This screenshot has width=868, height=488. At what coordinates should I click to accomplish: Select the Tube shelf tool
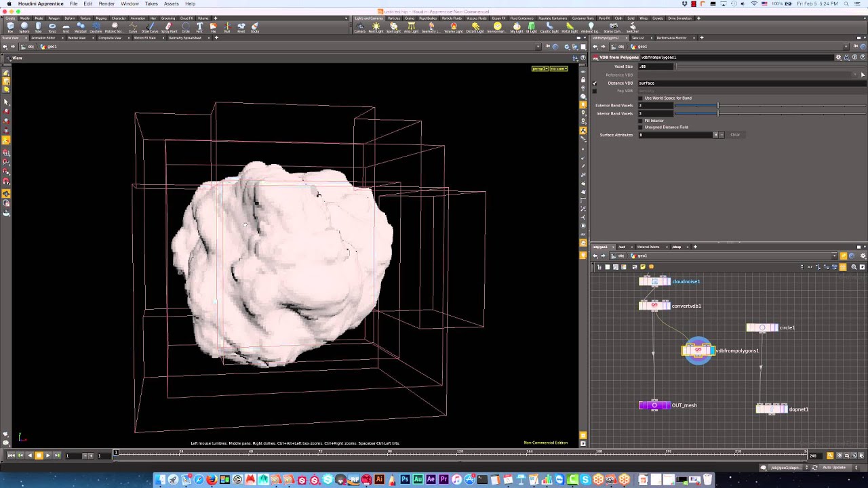pos(38,27)
